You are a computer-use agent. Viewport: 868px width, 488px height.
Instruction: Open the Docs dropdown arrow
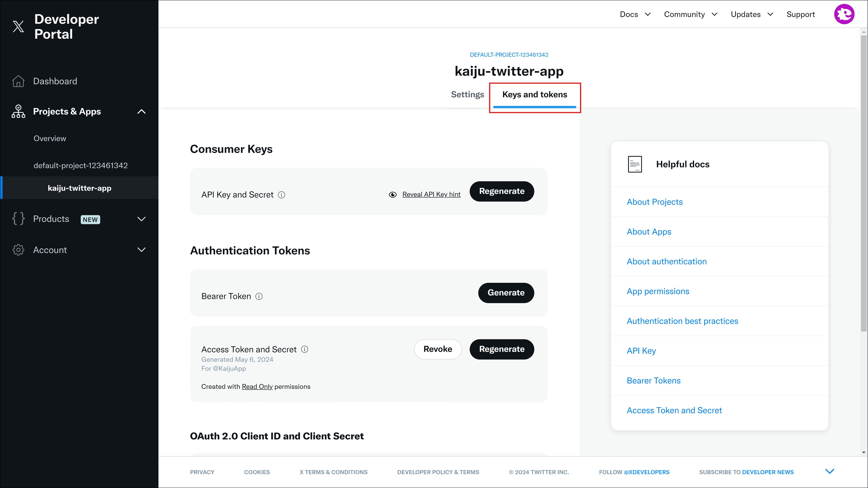[x=648, y=14]
